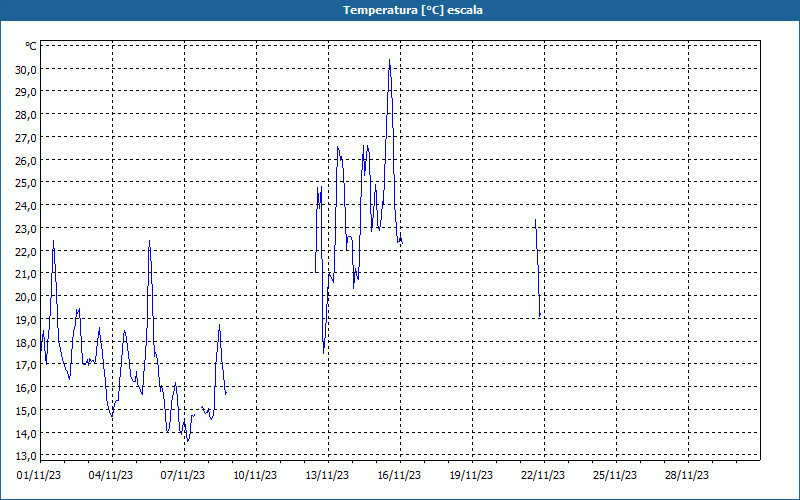Click date label 13/11/23
Screen dimensions: 800x500
coord(327,475)
